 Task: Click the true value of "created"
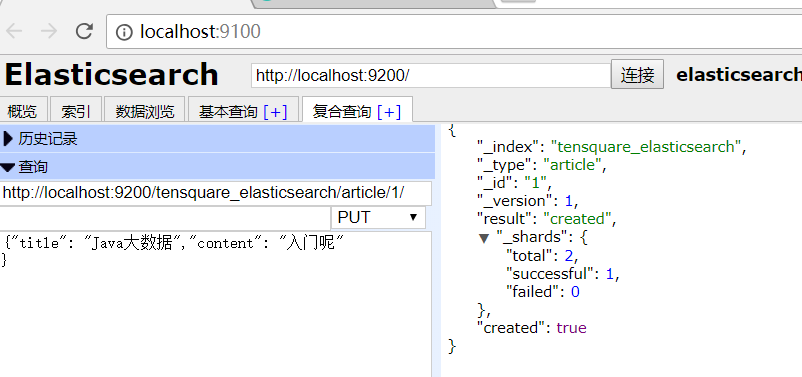[x=571, y=327]
